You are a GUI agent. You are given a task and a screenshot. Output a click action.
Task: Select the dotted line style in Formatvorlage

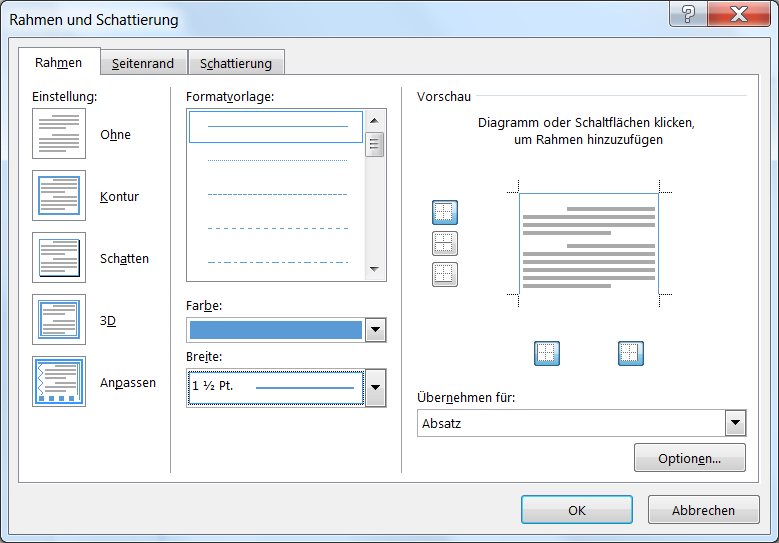(x=277, y=160)
